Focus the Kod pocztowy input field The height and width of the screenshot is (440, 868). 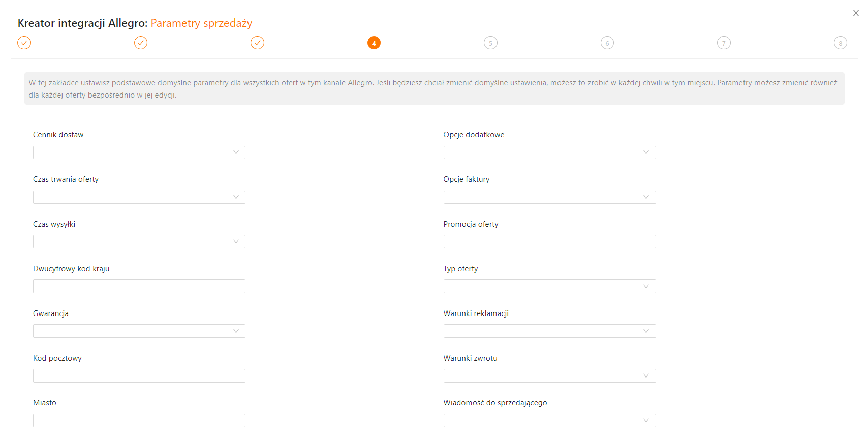[x=139, y=376]
